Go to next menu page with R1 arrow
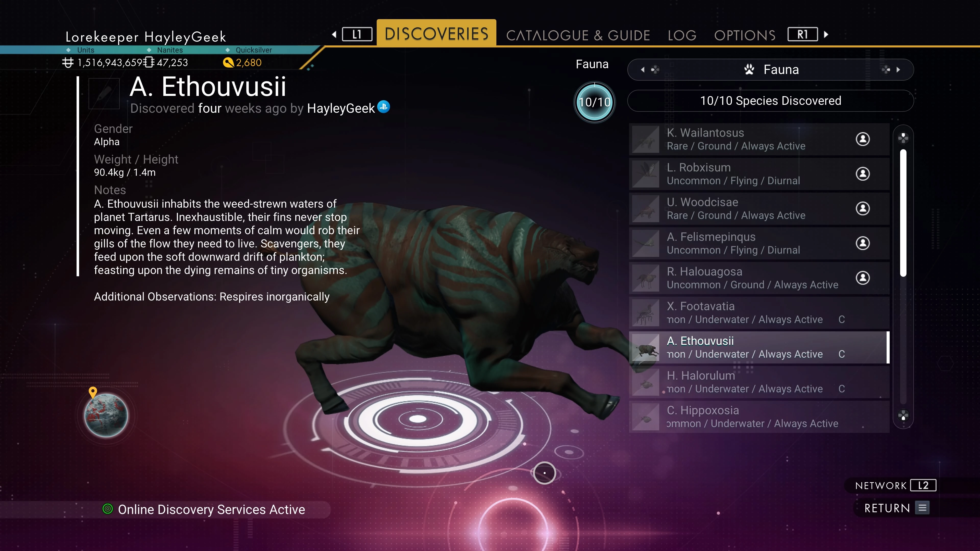The image size is (980, 551). click(826, 35)
